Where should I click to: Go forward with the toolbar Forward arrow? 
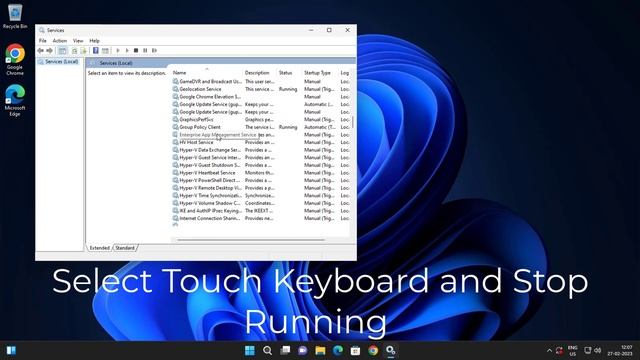49,50
